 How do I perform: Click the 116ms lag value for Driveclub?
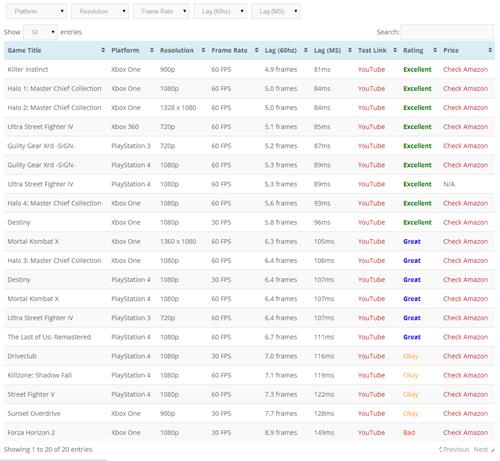(324, 356)
